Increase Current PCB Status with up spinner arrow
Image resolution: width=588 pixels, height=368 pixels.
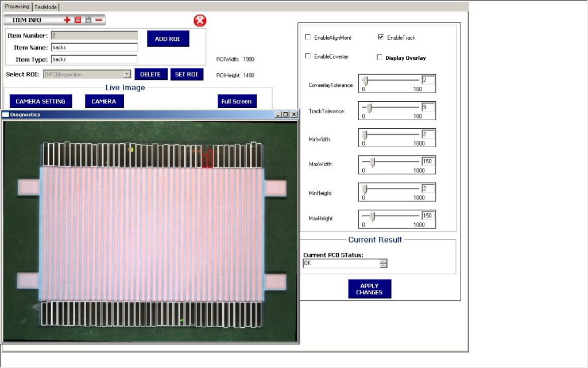tap(384, 261)
